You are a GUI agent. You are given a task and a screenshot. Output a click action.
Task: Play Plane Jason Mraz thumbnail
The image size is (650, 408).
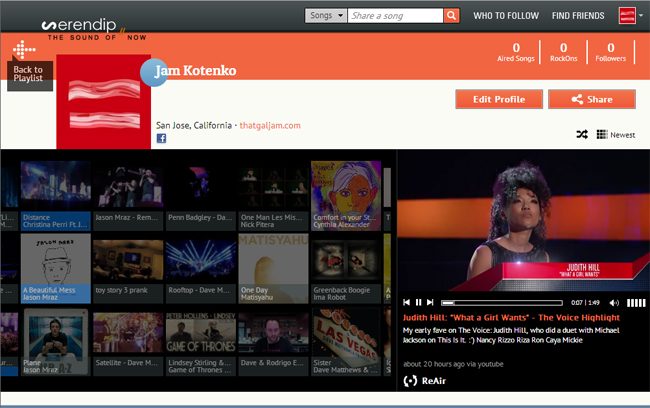coord(56,342)
